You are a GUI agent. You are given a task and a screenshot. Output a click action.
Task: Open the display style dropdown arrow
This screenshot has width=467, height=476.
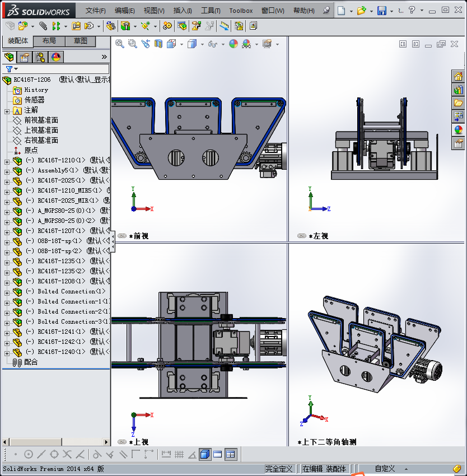click(202, 44)
